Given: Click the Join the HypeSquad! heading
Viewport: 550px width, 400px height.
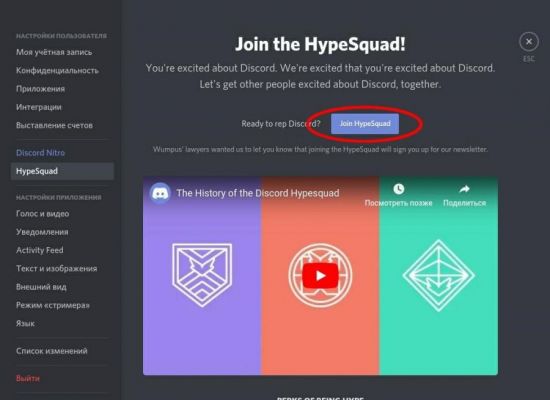Looking at the screenshot, I should tap(320, 44).
